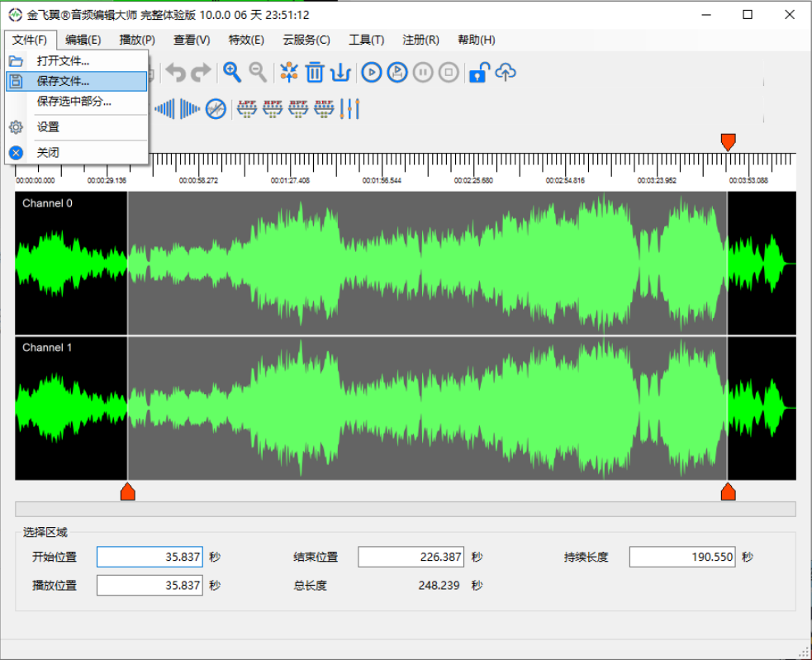The height and width of the screenshot is (660, 812).
Task: Click the LPF low-pass filter icon
Action: 247,108
